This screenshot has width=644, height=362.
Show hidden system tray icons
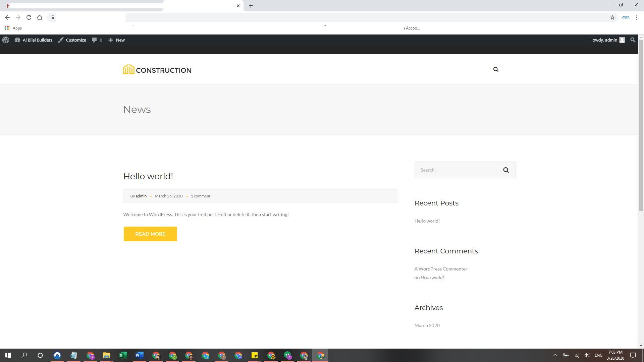pyautogui.click(x=555, y=355)
